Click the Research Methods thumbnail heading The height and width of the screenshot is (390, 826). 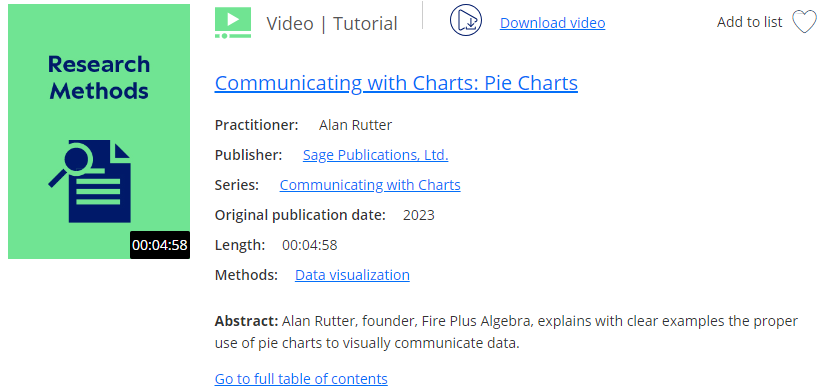pyautogui.click(x=99, y=77)
